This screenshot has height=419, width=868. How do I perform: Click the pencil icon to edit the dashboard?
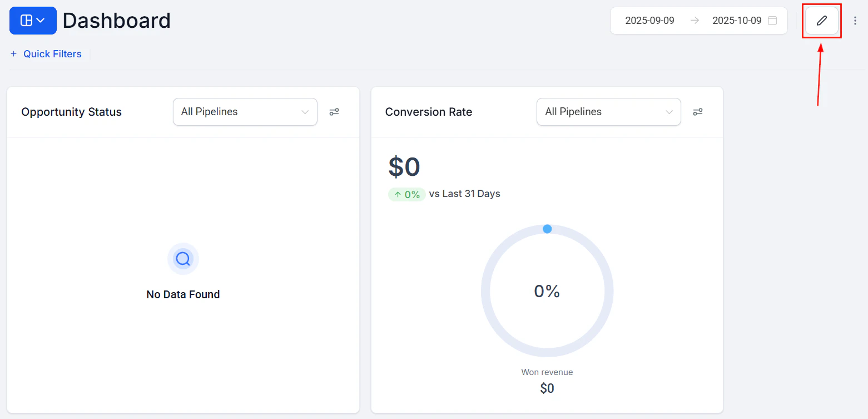pyautogui.click(x=821, y=21)
